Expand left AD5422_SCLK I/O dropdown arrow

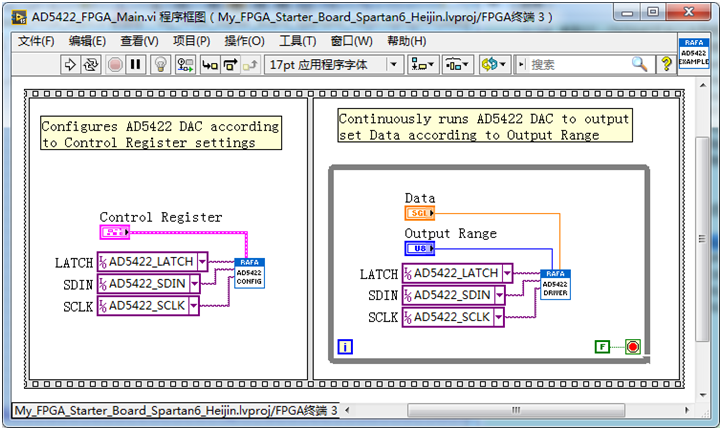tap(193, 306)
